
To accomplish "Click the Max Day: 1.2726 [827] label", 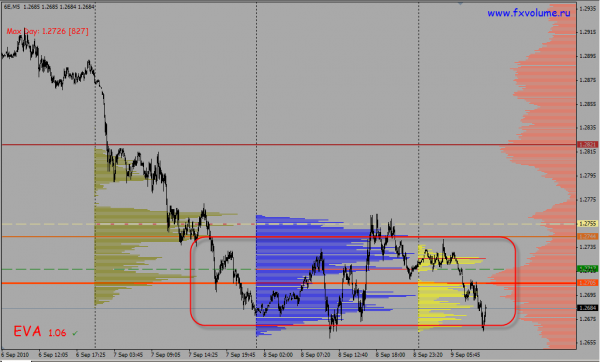I will (x=47, y=31).
